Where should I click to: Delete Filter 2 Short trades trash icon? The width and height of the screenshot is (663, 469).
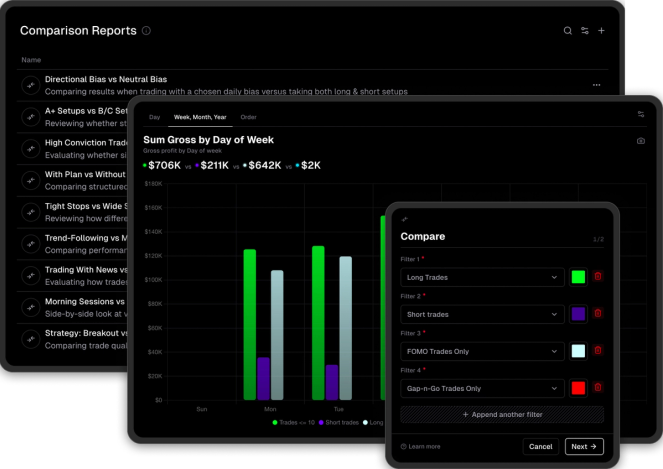598,313
